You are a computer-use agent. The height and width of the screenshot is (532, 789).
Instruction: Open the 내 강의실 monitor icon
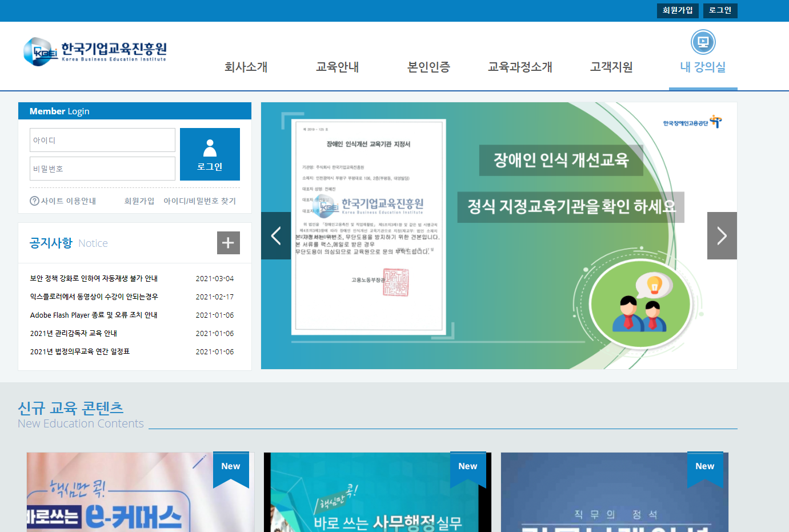[x=703, y=42]
